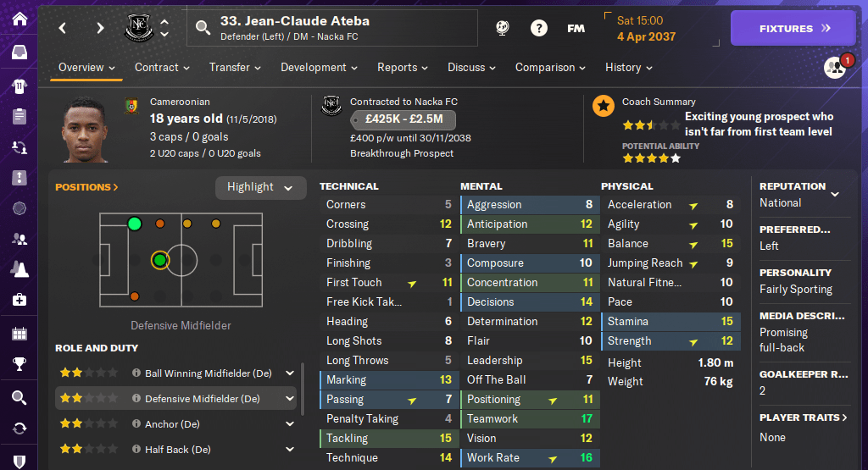
Task: Open the question mark help icon
Action: 538,28
